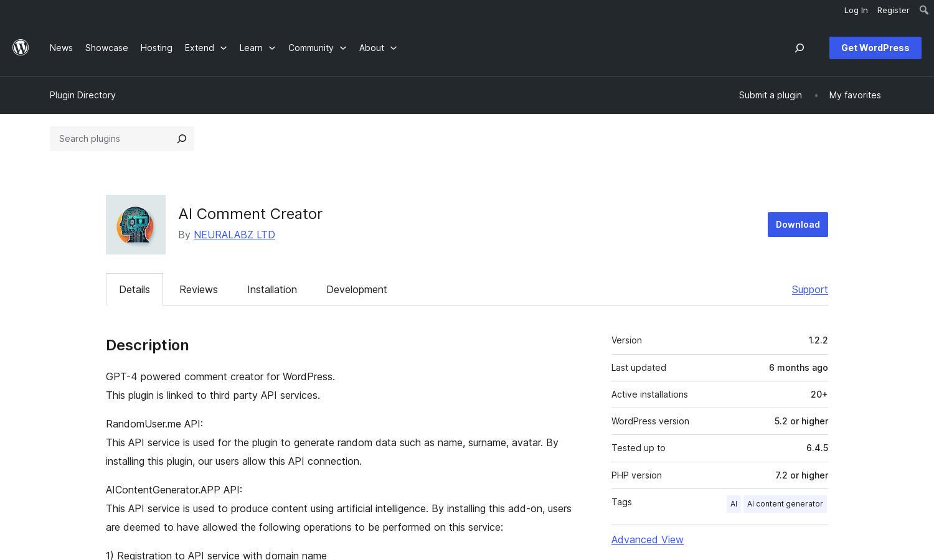Expand the Extend menu chevron

[x=224, y=48]
